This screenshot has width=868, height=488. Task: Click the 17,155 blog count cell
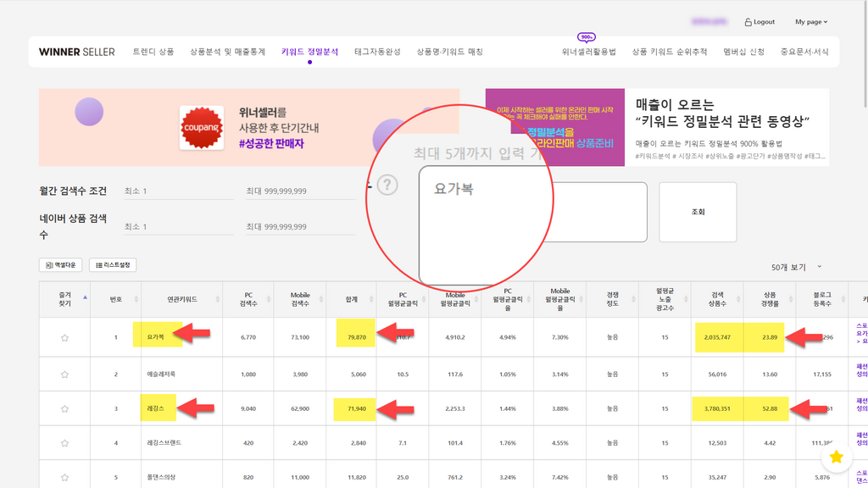click(x=822, y=374)
